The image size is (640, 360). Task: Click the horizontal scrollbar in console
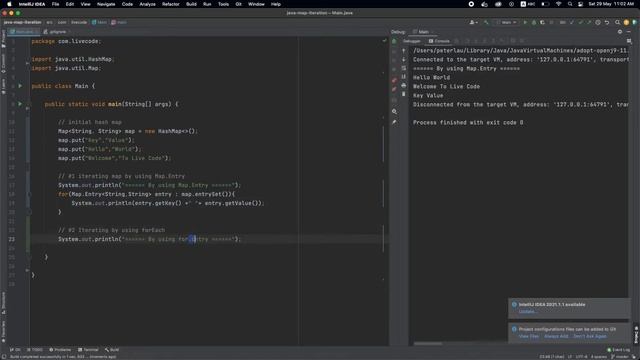(x=428, y=344)
